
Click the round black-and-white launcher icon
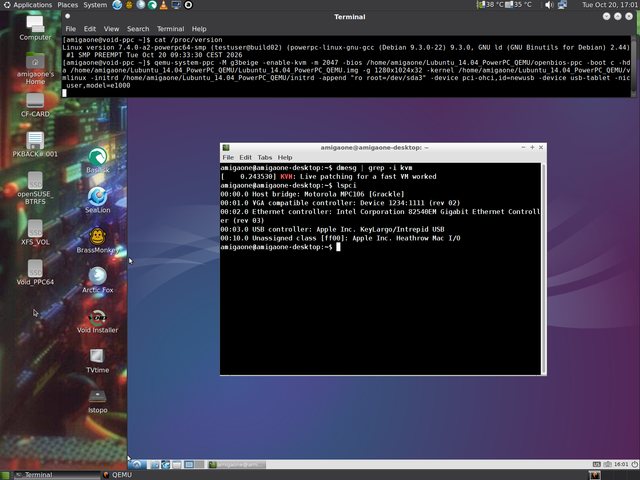tap(188, 5)
